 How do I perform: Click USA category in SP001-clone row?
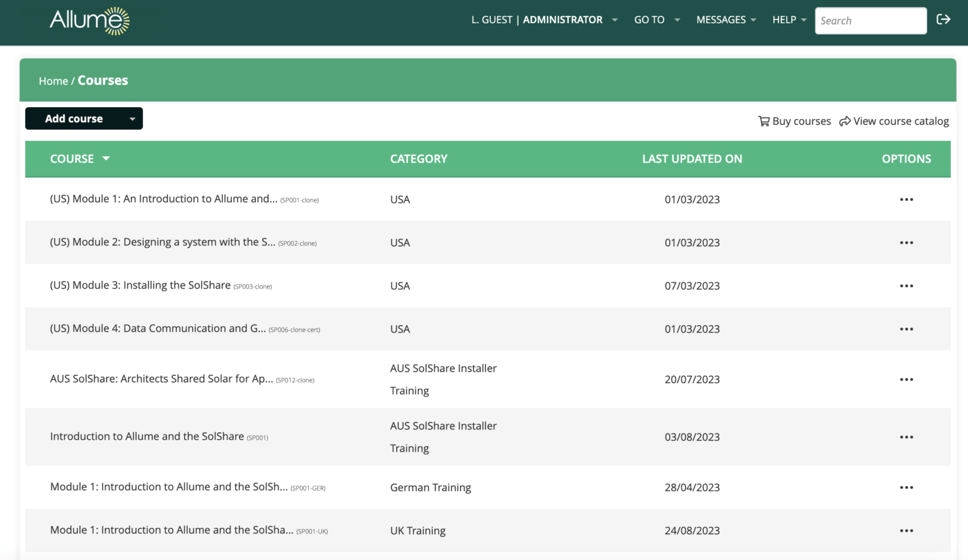400,200
